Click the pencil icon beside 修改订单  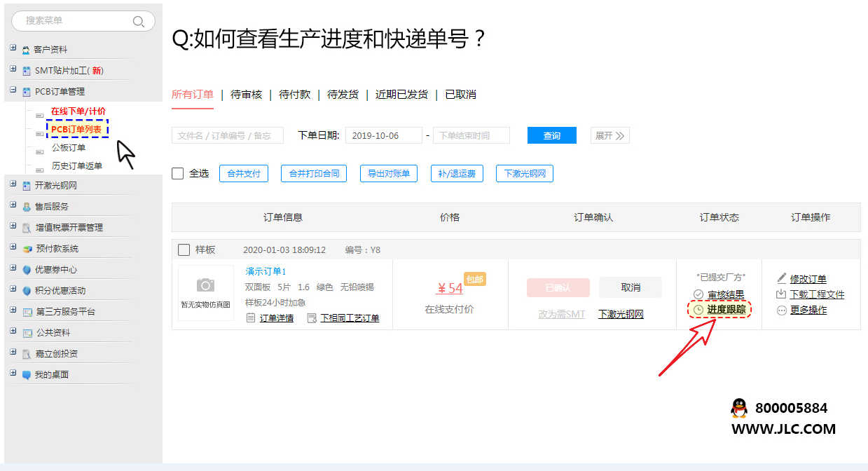click(x=782, y=279)
